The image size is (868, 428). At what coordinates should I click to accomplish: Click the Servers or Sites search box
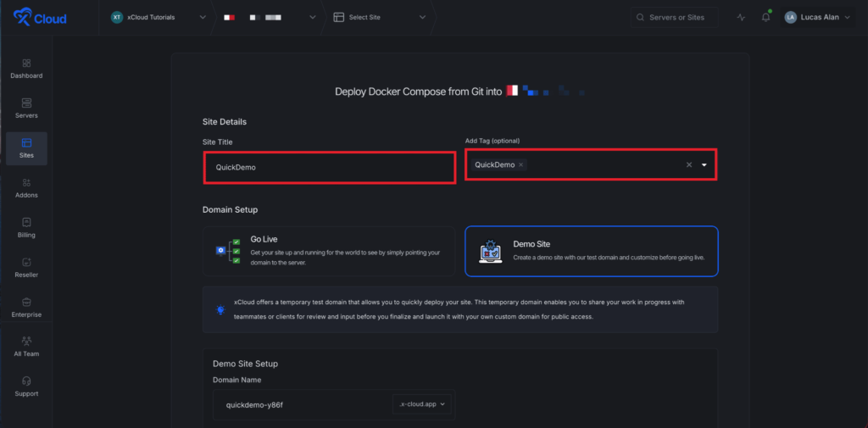(675, 17)
